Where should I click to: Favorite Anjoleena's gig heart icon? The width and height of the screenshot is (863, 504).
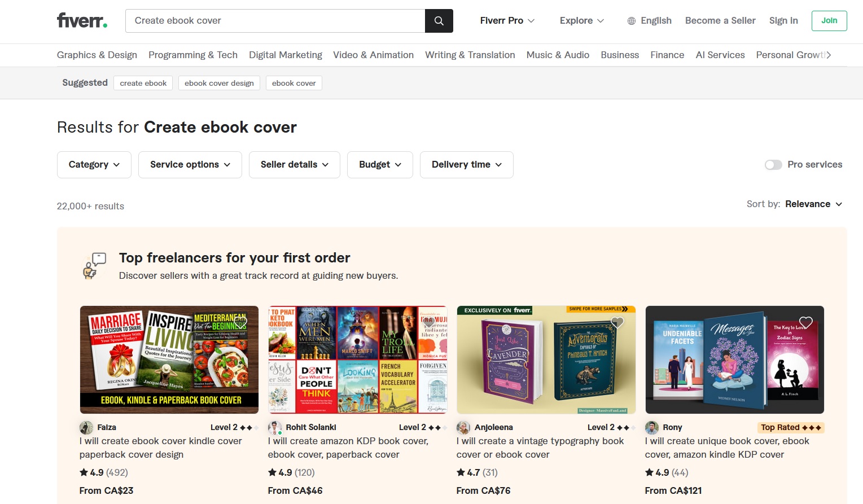[617, 322]
